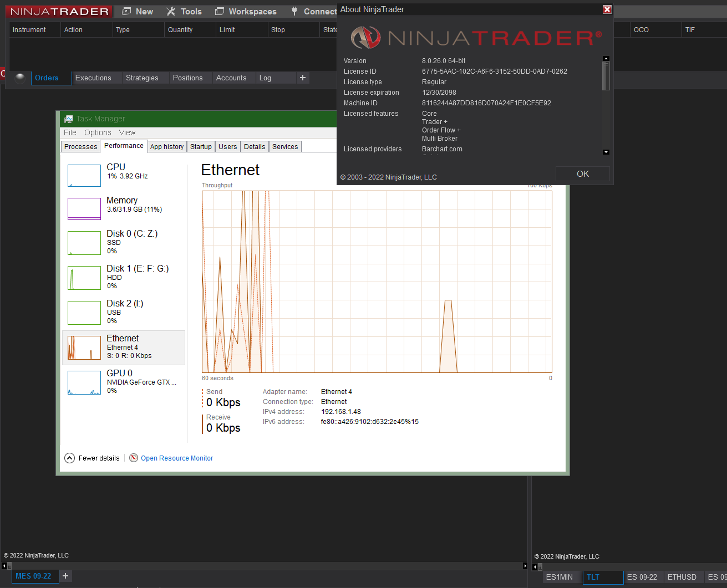Click the Barchart.com licensed provider text
727x588 pixels.
pos(442,149)
